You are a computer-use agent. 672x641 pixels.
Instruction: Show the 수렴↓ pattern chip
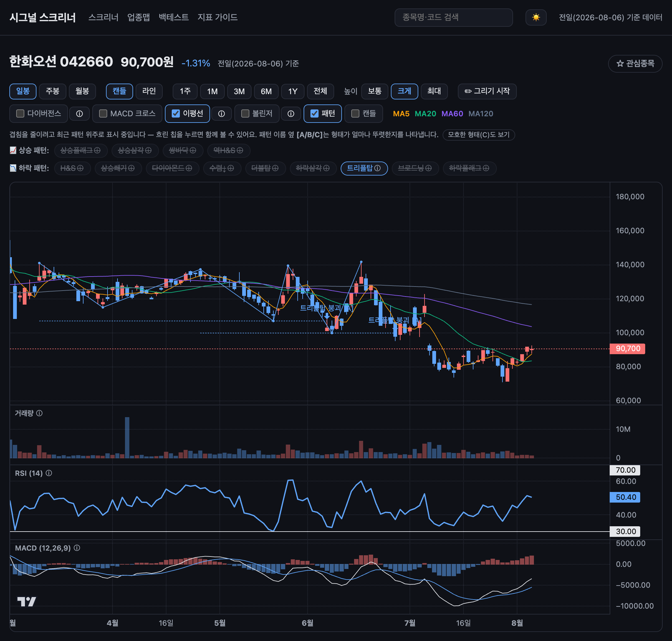[x=223, y=168]
